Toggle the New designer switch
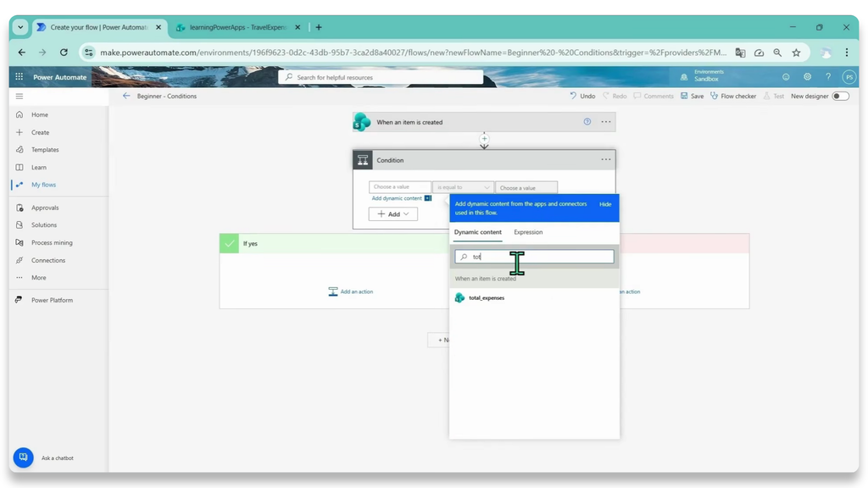The height and width of the screenshot is (488, 868). pyautogui.click(x=840, y=97)
